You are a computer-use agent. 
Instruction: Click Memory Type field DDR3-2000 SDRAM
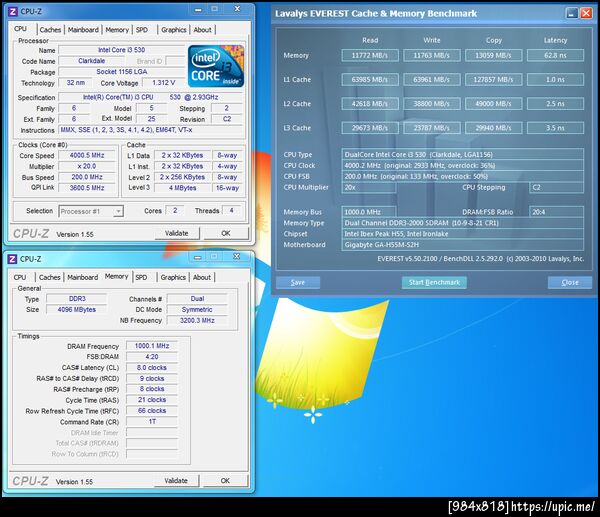click(x=463, y=223)
